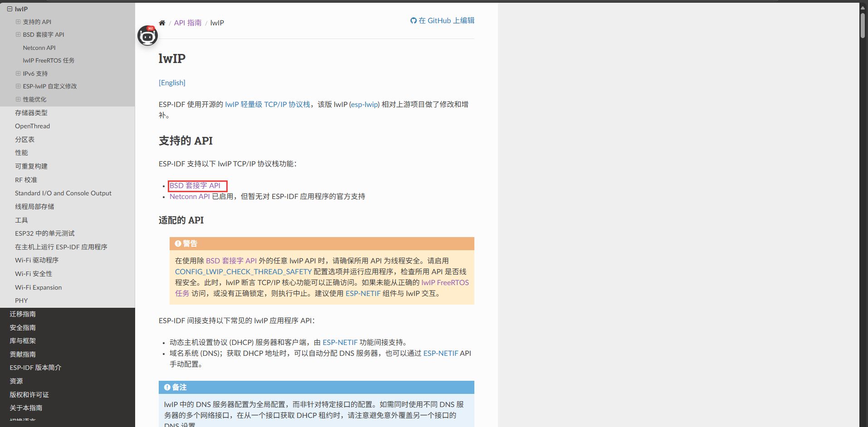Click BSD 套接字 API link in warning box
The height and width of the screenshot is (427, 868).
coord(231,261)
